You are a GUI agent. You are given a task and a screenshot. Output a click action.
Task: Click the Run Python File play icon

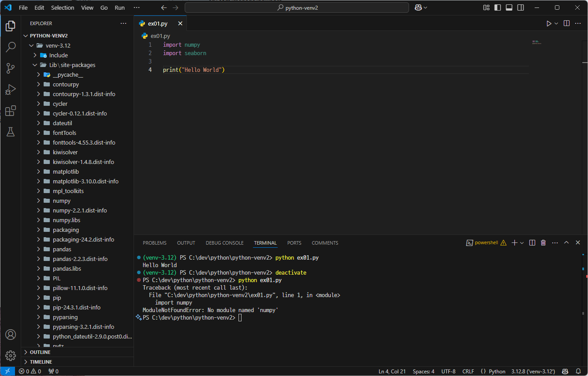click(549, 23)
